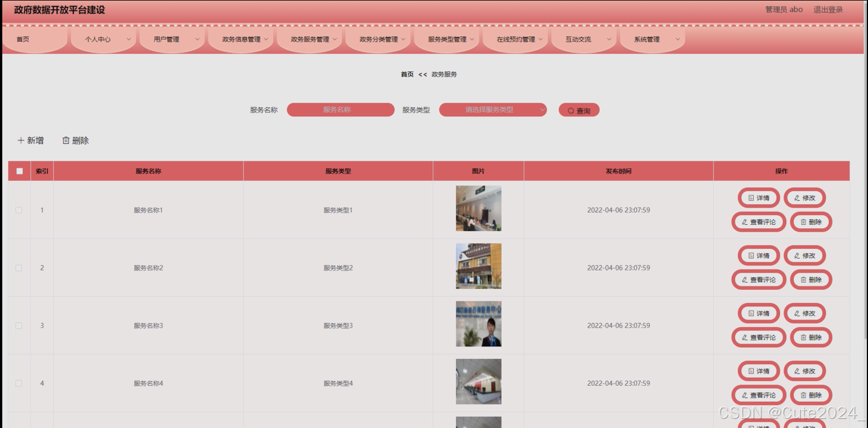Click 服务名称 column header

tap(148, 171)
